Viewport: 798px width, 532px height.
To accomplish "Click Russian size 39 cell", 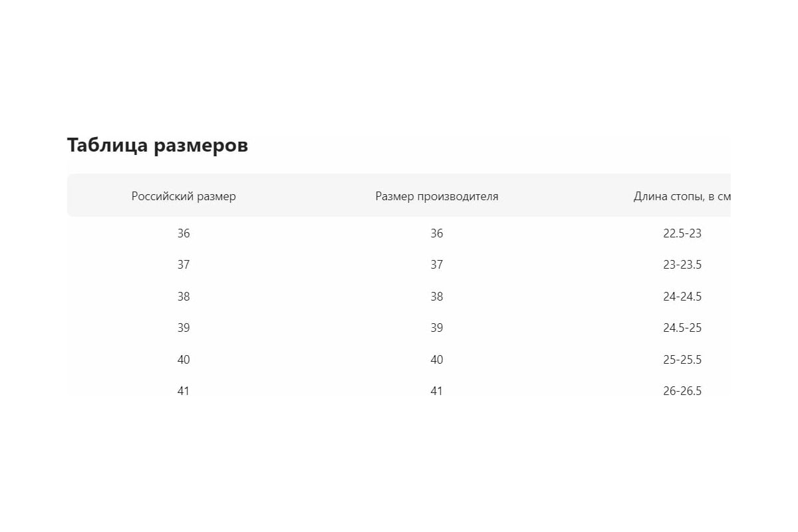I will pyautogui.click(x=184, y=328).
